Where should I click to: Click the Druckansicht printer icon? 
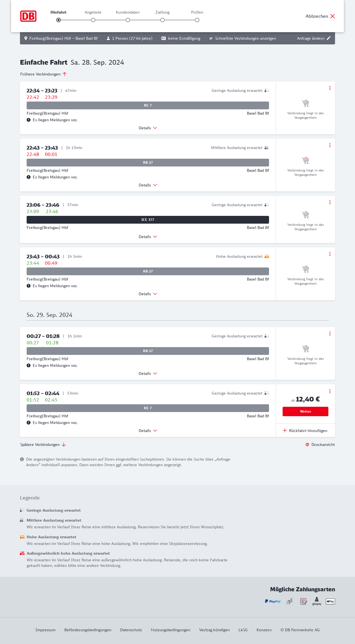click(307, 445)
